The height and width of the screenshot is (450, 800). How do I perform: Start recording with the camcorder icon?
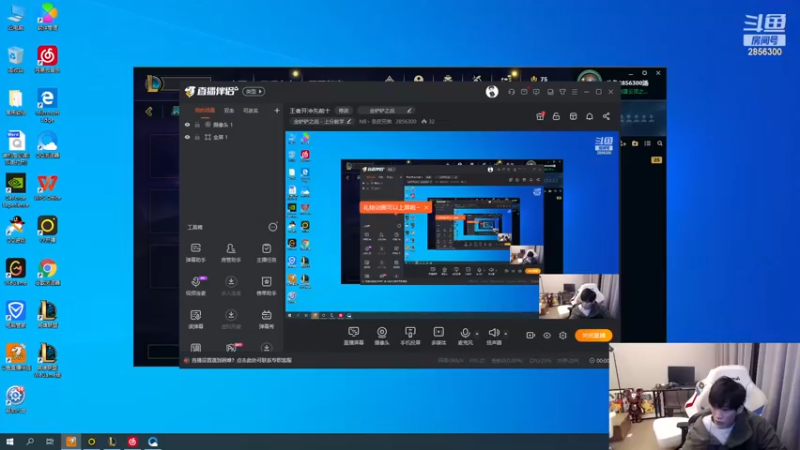531,335
